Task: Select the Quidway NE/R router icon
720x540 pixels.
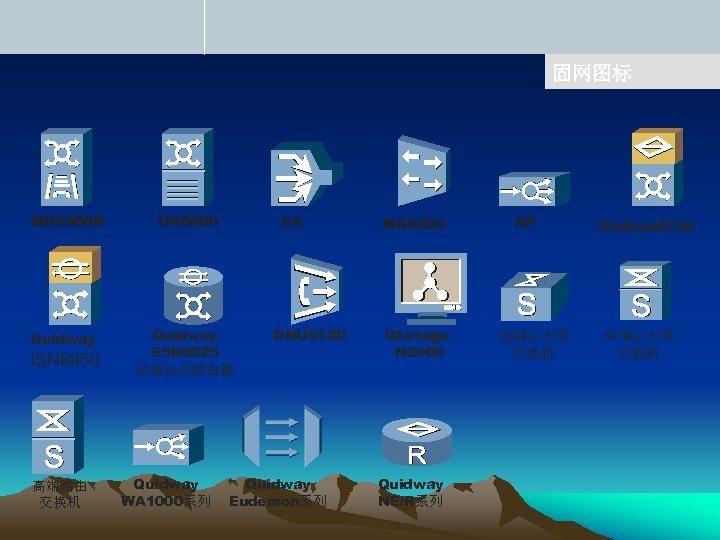Action: (x=417, y=441)
